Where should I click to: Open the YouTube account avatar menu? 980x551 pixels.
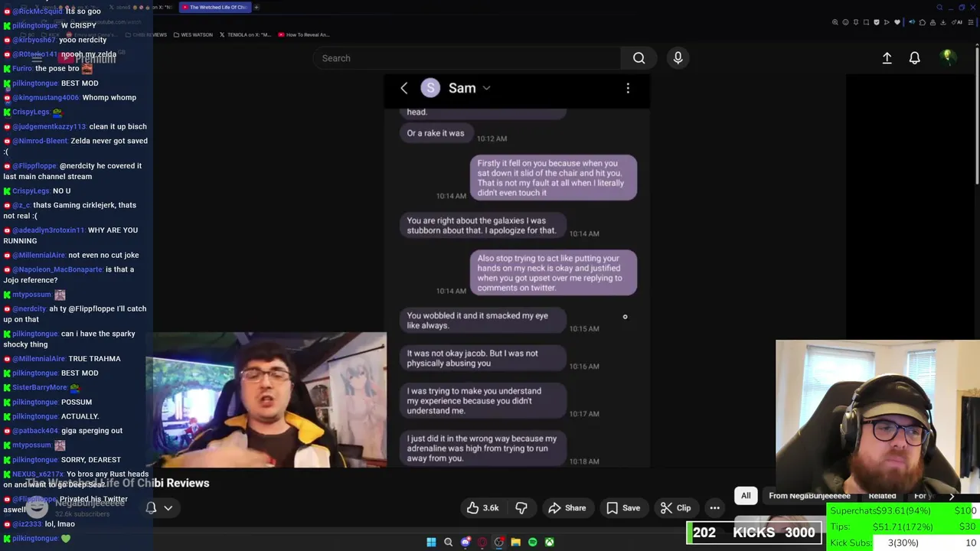[x=948, y=57]
